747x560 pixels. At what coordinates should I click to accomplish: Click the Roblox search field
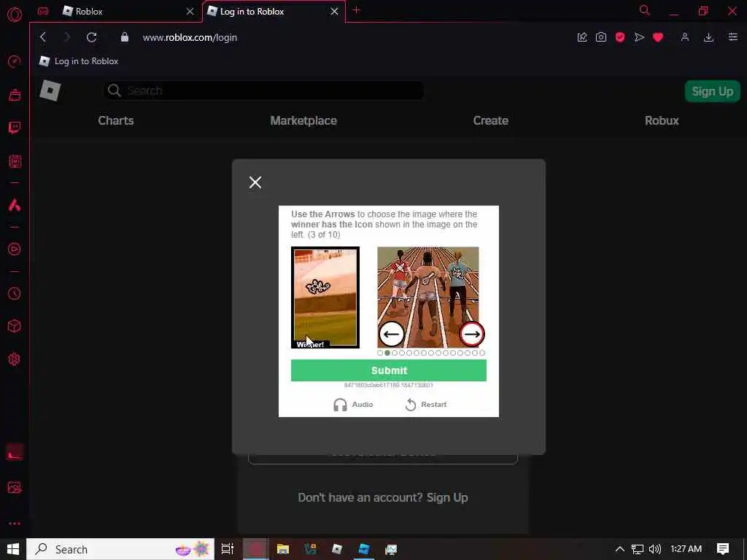click(x=263, y=90)
